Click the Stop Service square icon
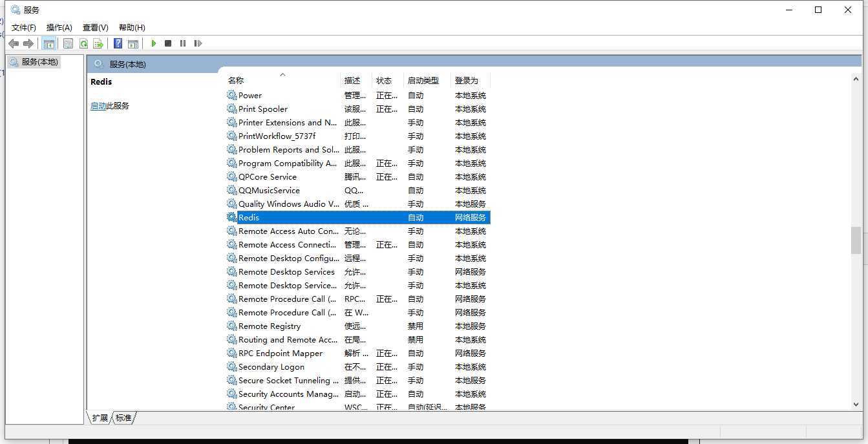 168,43
